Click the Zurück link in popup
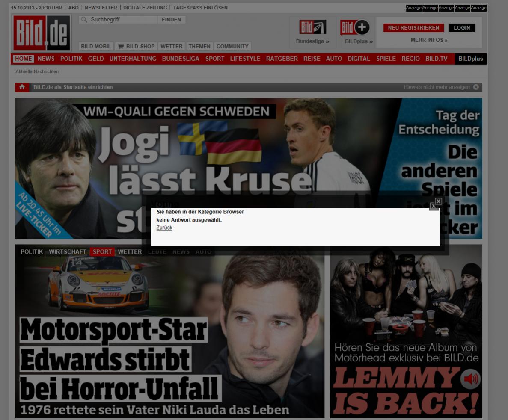Screen dimensions: 508x420 (x=164, y=228)
